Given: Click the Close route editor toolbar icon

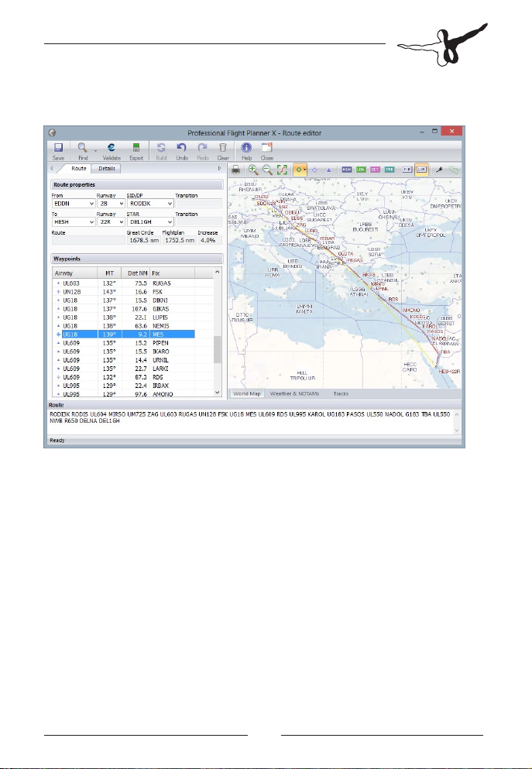Looking at the screenshot, I should [266, 148].
